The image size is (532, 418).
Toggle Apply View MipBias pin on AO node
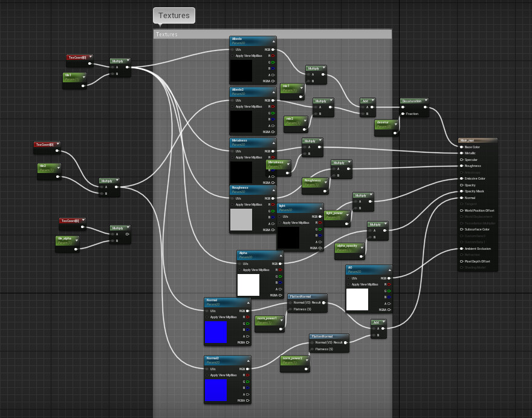tap(349, 284)
